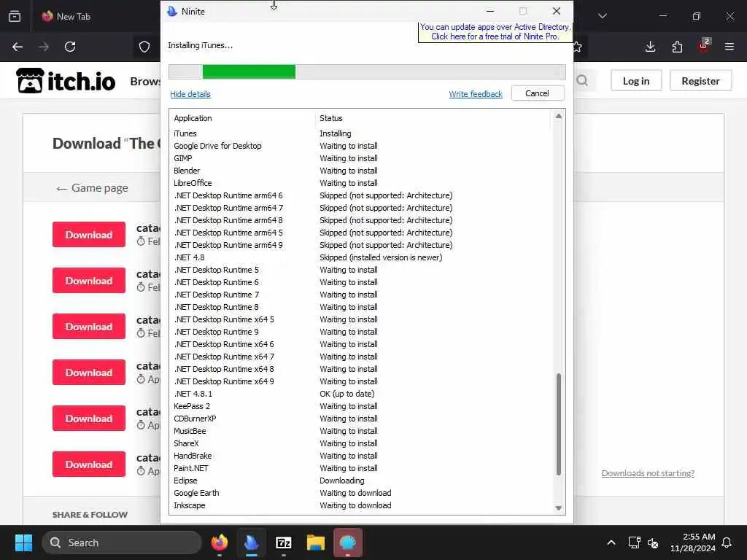747x560 pixels.
Task: Open Firefox hamburger application menu
Action: [x=729, y=47]
